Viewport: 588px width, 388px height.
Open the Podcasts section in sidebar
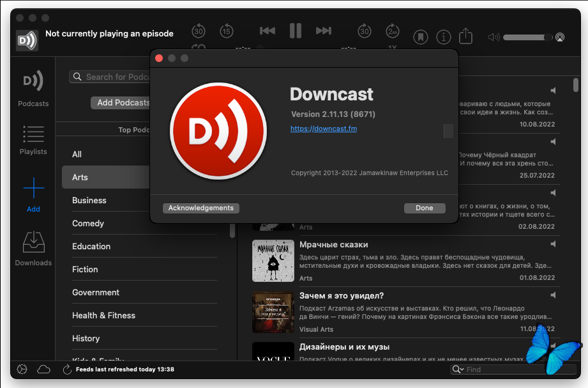click(x=33, y=88)
